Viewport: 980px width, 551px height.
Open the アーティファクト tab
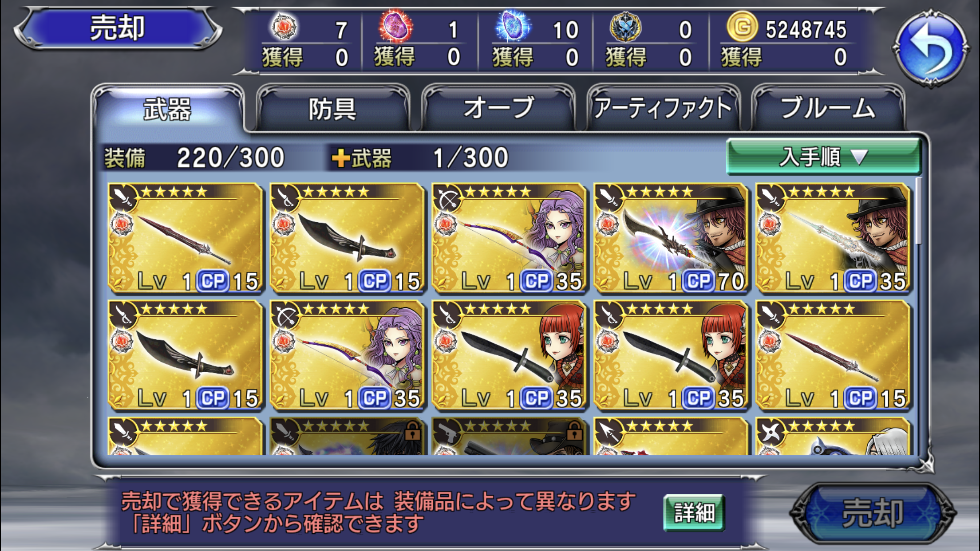coord(663,108)
